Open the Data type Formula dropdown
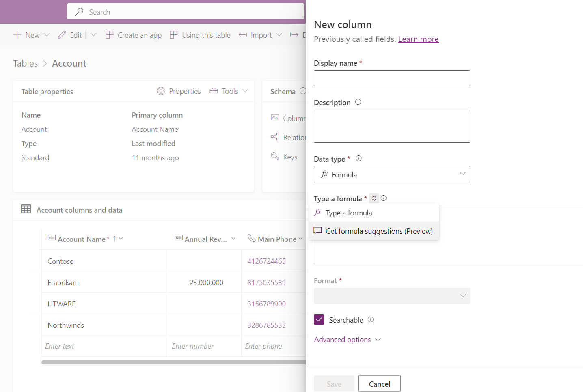Screen dimensions: 583x392 (x=392, y=174)
